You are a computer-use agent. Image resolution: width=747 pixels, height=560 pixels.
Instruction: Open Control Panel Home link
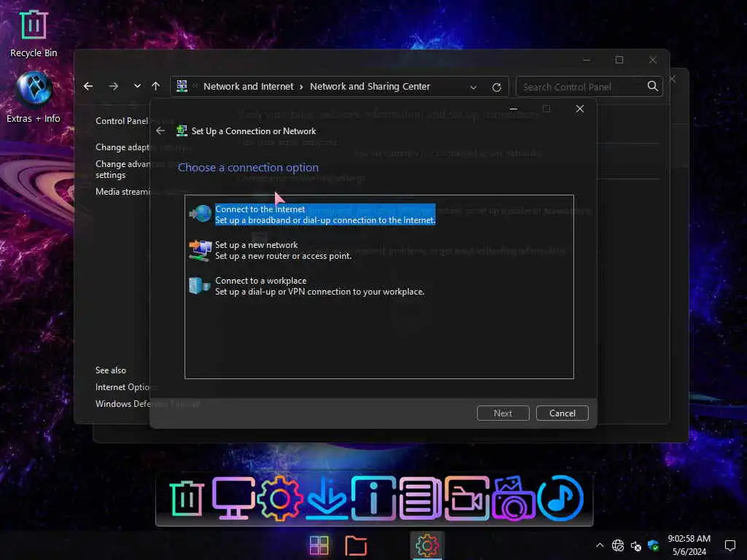point(122,121)
